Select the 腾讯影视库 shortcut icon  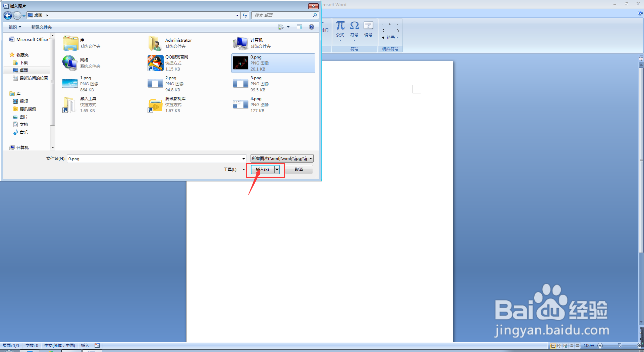(155, 105)
